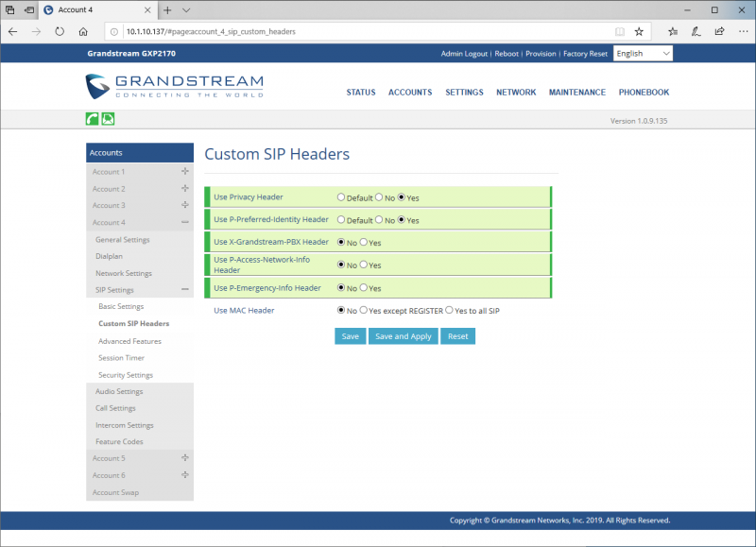
Task: Open Account Swap in sidebar
Action: tap(115, 492)
